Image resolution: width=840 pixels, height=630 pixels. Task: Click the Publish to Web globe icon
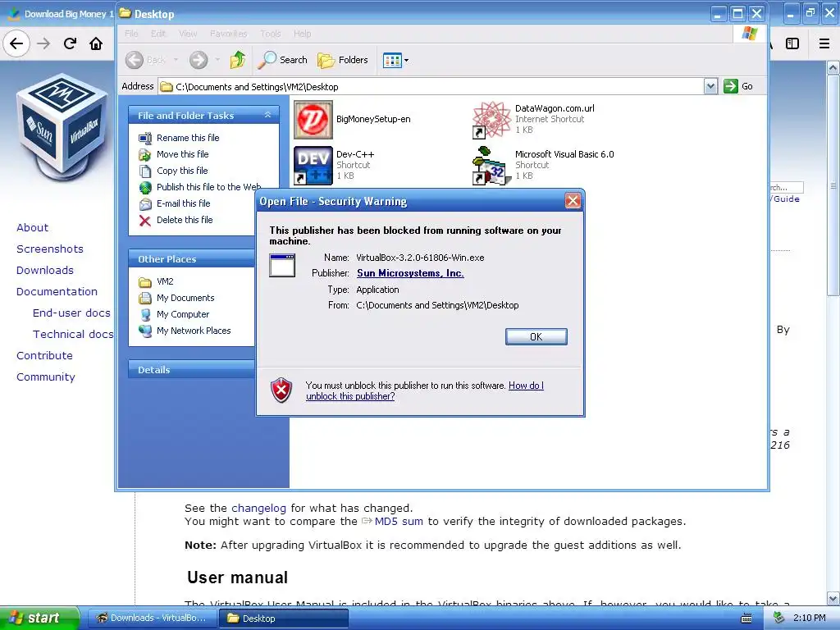(x=145, y=188)
